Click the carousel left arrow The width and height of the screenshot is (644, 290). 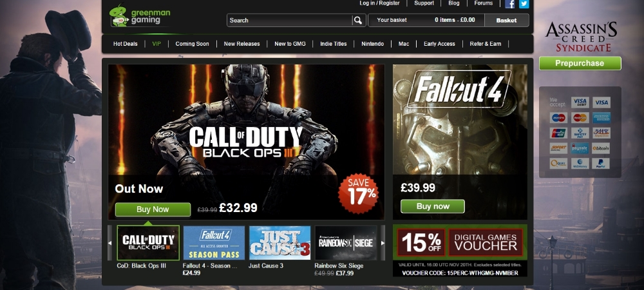tap(109, 243)
